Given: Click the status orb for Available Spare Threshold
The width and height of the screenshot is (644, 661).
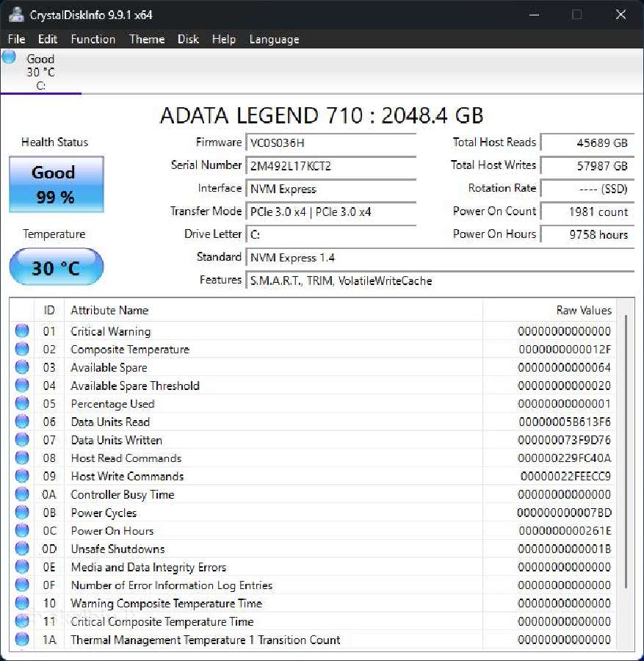Looking at the screenshot, I should click(x=22, y=386).
